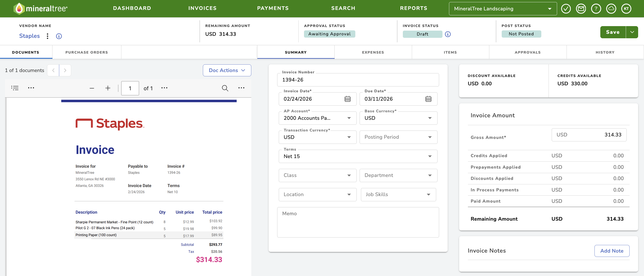Open the Transaction Currency dropdown
644x276 pixels.
pyautogui.click(x=317, y=137)
